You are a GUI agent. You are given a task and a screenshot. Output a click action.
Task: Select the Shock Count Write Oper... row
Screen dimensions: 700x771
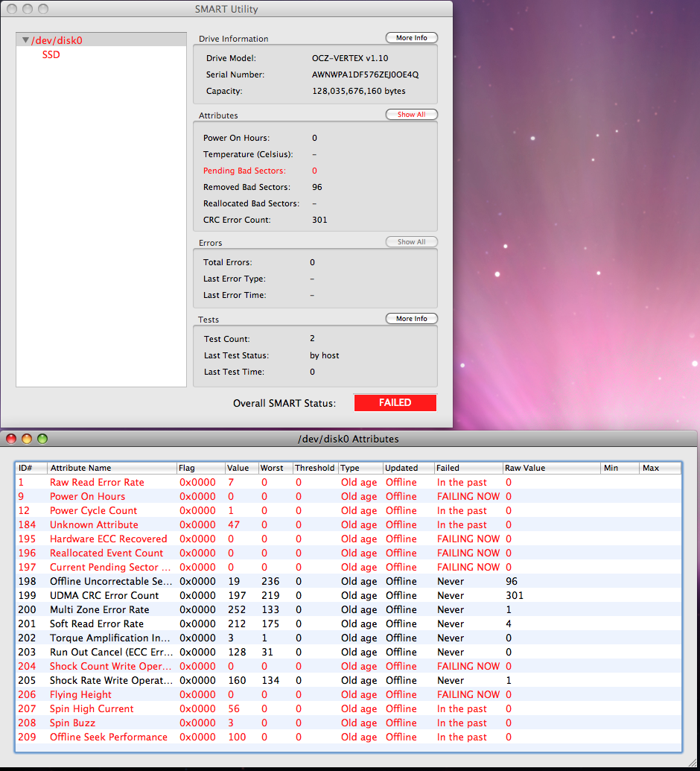349,666
